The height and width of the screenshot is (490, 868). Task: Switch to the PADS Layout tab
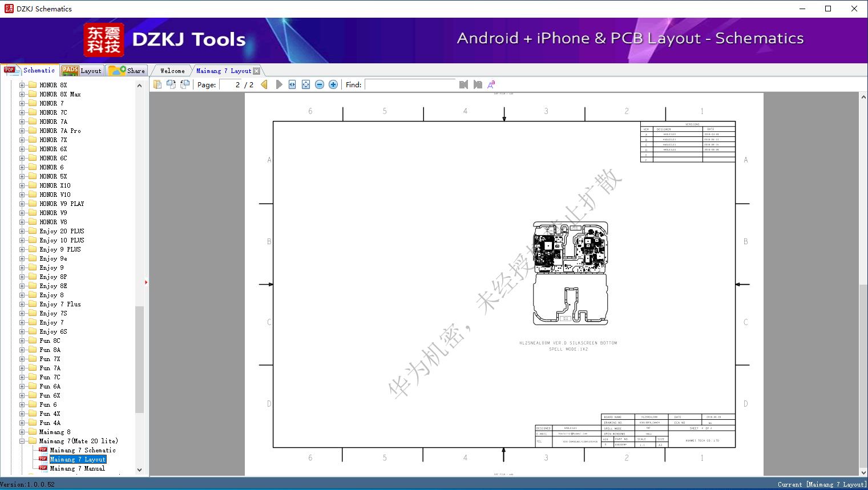pyautogui.click(x=81, y=71)
